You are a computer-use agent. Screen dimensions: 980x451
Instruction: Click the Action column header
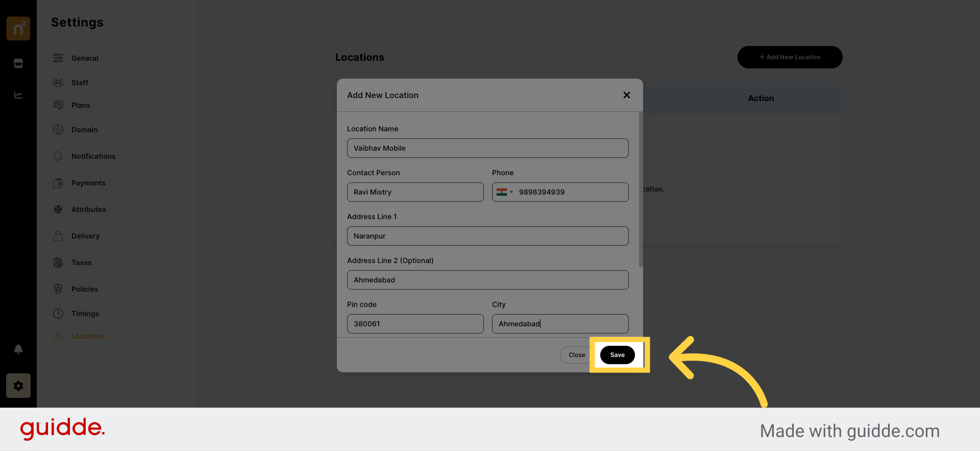pyautogui.click(x=761, y=98)
